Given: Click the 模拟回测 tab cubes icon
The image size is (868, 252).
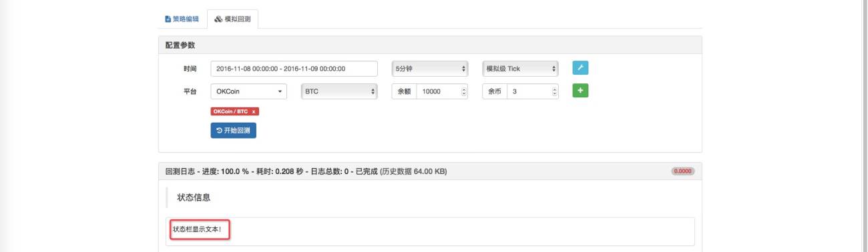Looking at the screenshot, I should coord(218,19).
